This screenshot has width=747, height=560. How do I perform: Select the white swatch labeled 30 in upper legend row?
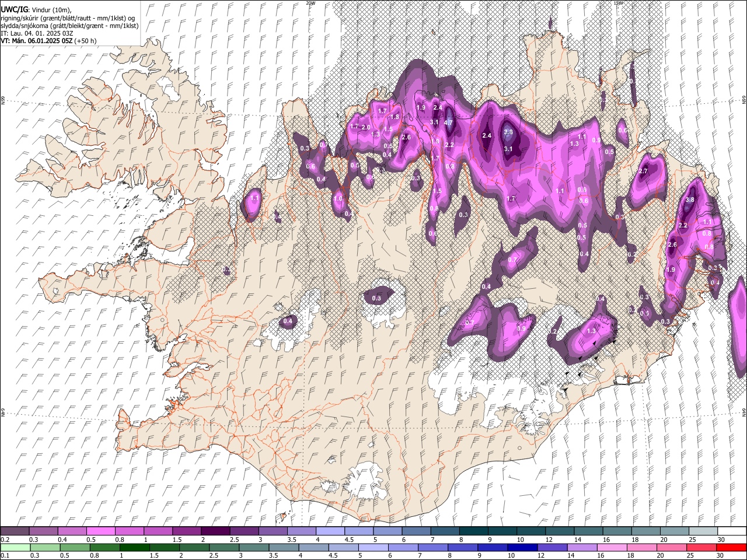tap(732, 531)
